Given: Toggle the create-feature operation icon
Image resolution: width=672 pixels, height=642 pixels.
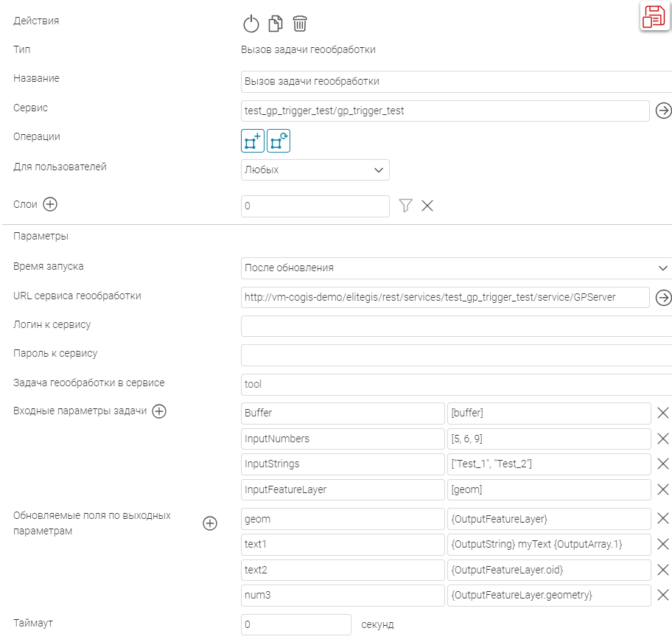Looking at the screenshot, I should click(x=253, y=141).
